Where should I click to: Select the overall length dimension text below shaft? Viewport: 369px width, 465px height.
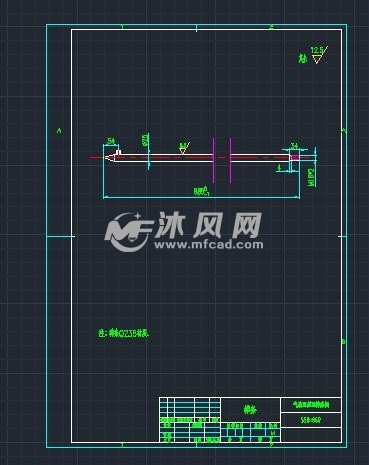point(201,191)
